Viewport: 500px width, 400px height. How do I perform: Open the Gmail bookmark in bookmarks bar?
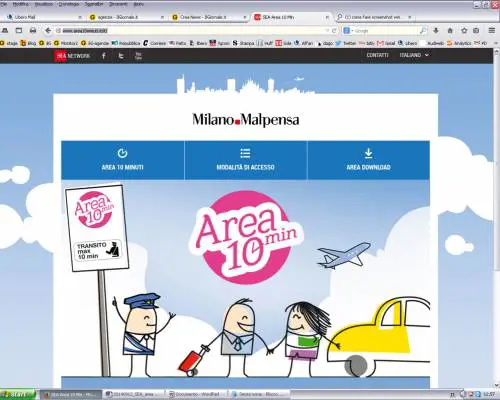pos(386,43)
